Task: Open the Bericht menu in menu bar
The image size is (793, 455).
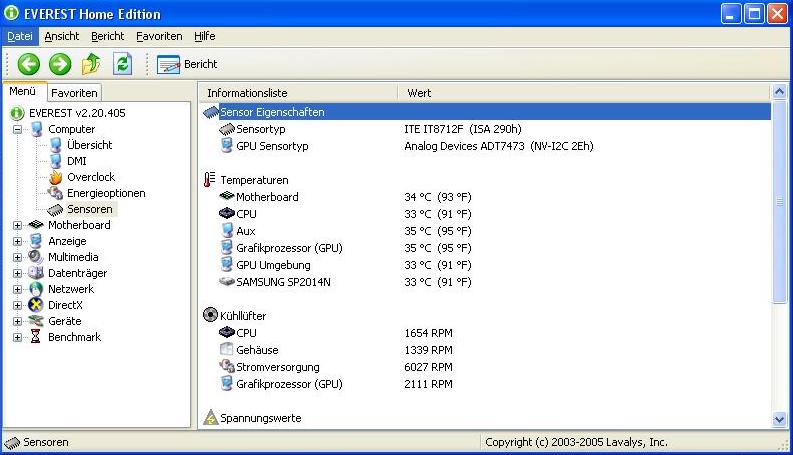Action: 108,36
